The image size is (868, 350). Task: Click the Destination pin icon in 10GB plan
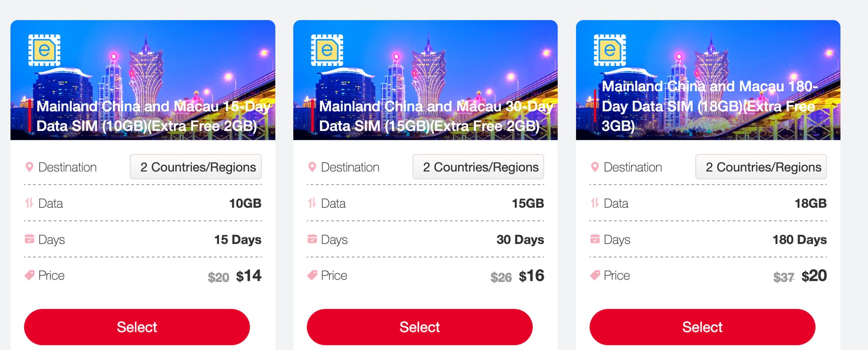coord(29,167)
